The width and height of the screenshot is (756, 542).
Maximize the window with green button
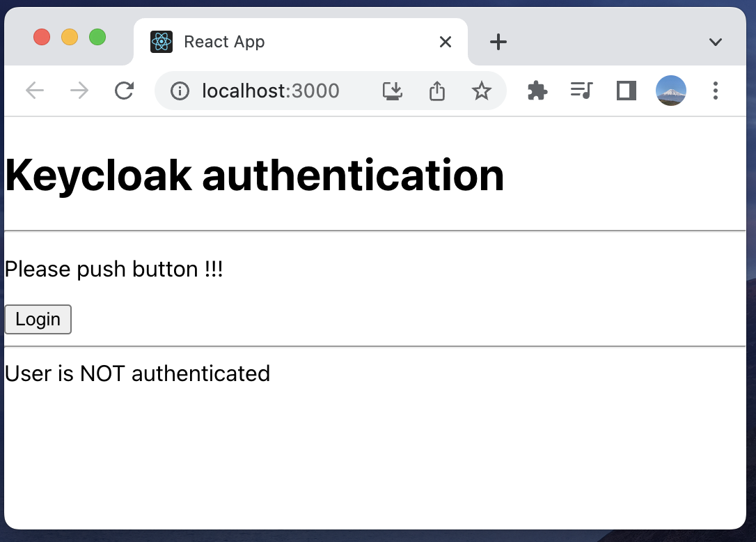click(97, 37)
